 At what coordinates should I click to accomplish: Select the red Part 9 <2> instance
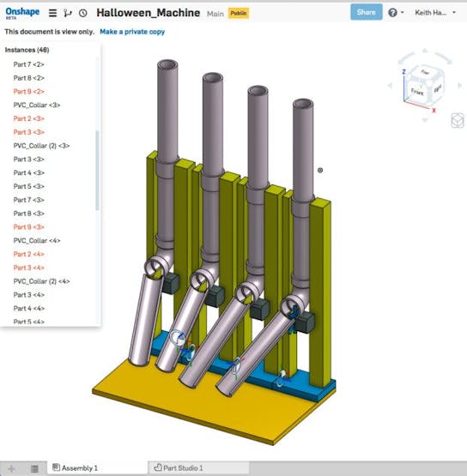pyautogui.click(x=29, y=92)
